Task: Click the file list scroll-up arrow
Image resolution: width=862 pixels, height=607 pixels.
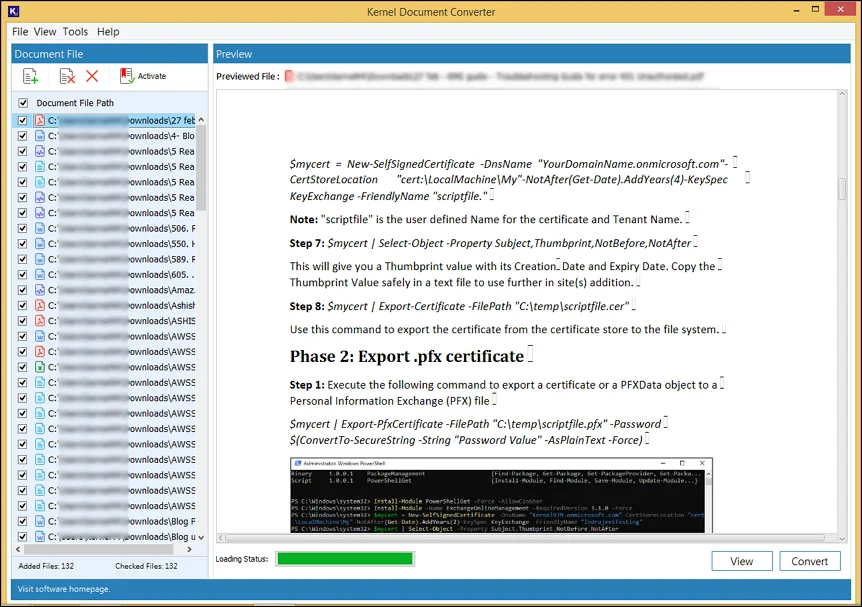Action: (x=201, y=119)
